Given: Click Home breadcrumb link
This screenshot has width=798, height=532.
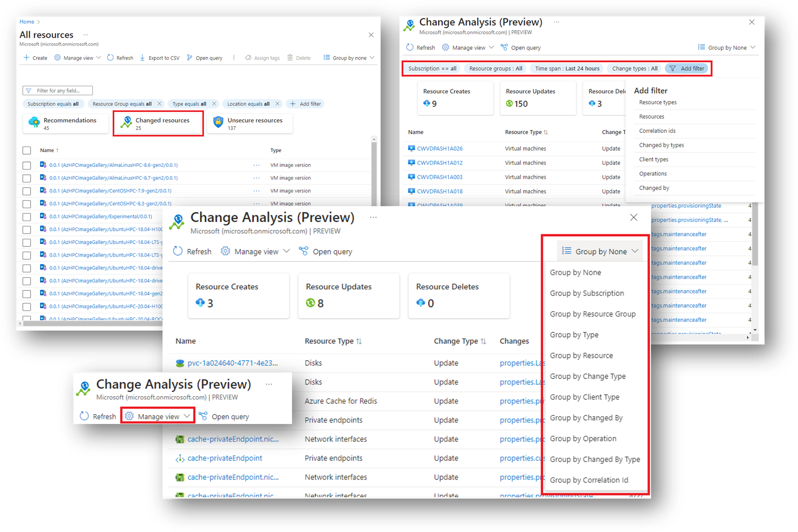Looking at the screenshot, I should (x=27, y=22).
